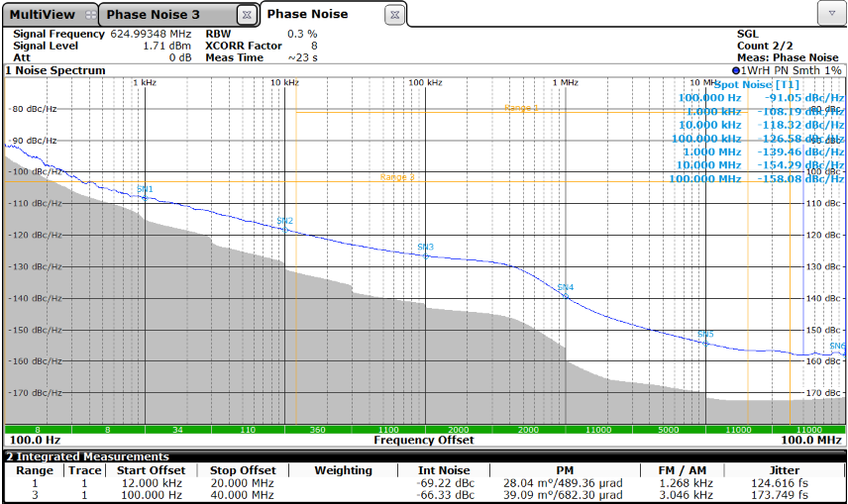Image resolution: width=848 pixels, height=504 pixels.
Task: Close the Phase Noise 3 tab
Action: (x=247, y=15)
